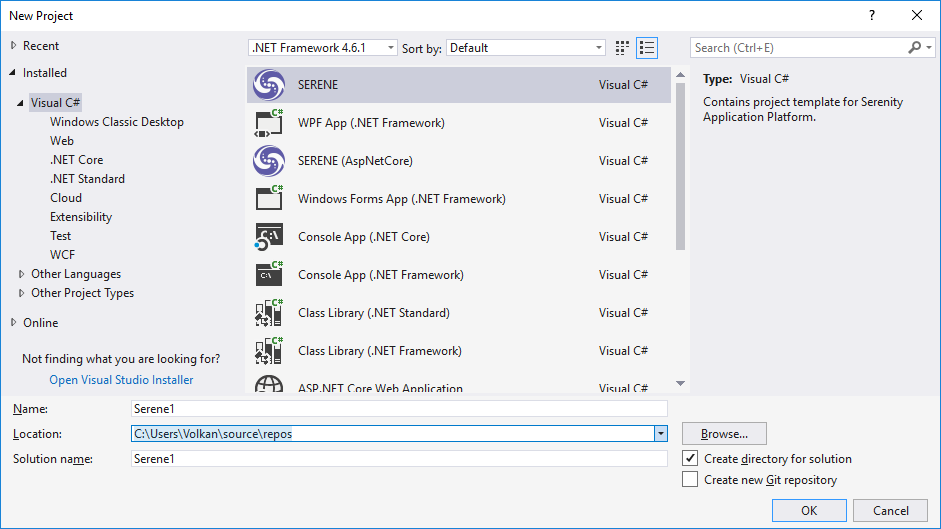941x529 pixels.
Task: Select the .NET Standard category
Action: [x=88, y=179]
